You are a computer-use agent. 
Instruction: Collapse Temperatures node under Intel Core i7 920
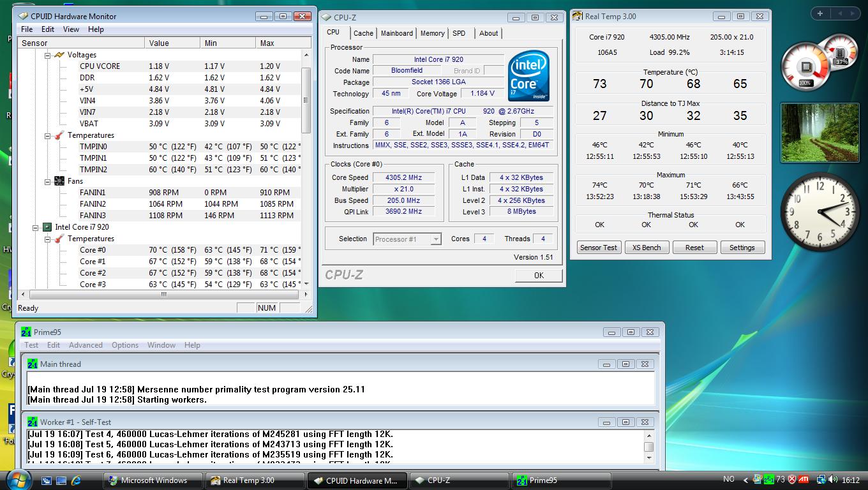[x=47, y=239]
